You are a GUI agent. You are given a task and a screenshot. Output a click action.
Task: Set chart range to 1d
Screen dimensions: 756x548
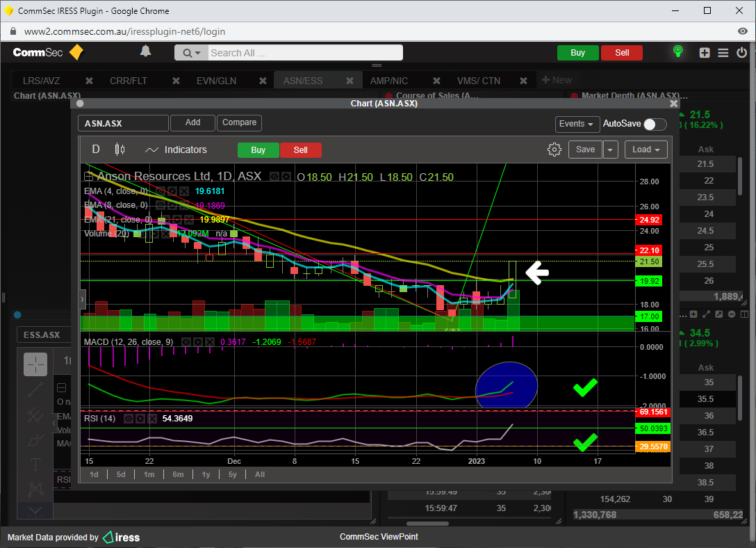(94, 475)
